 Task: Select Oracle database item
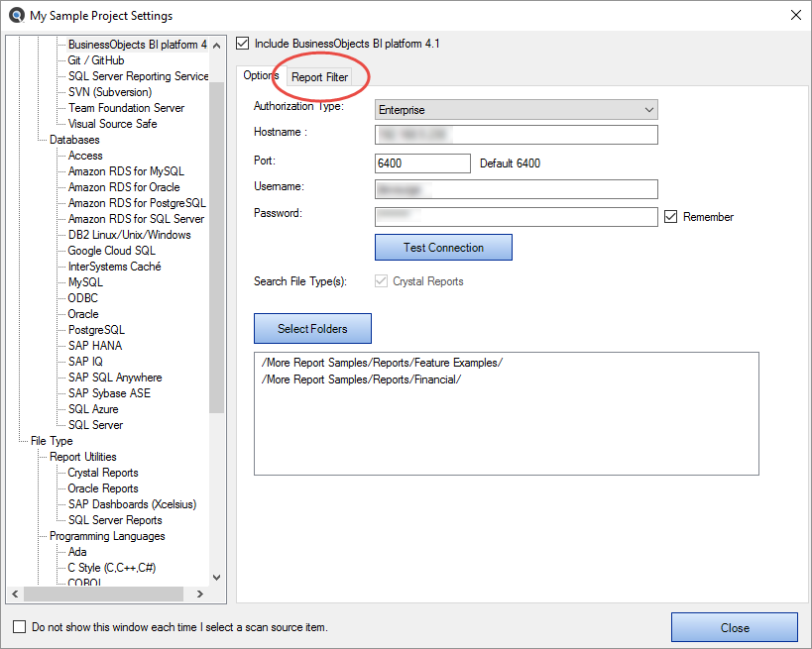point(83,314)
